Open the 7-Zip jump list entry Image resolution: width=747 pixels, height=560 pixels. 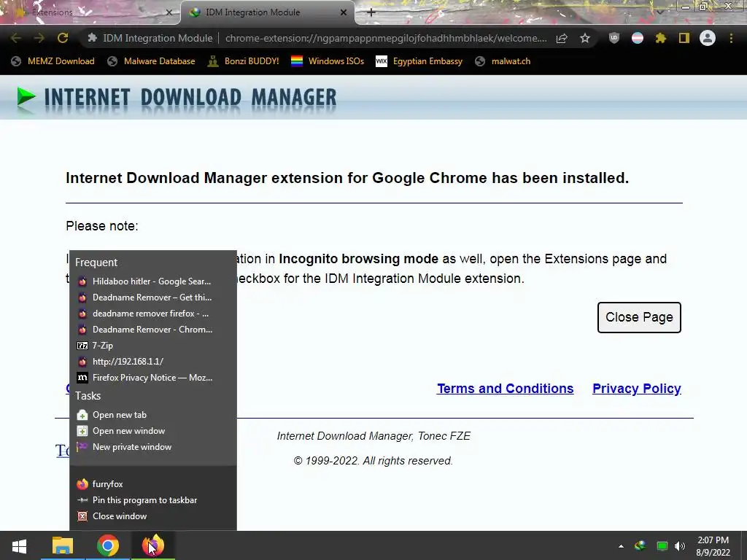(x=153, y=346)
